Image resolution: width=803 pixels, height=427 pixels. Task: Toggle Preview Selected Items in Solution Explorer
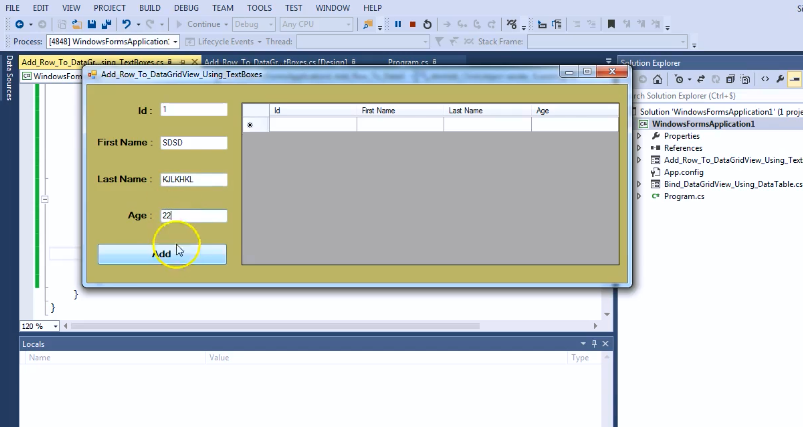tap(794, 79)
